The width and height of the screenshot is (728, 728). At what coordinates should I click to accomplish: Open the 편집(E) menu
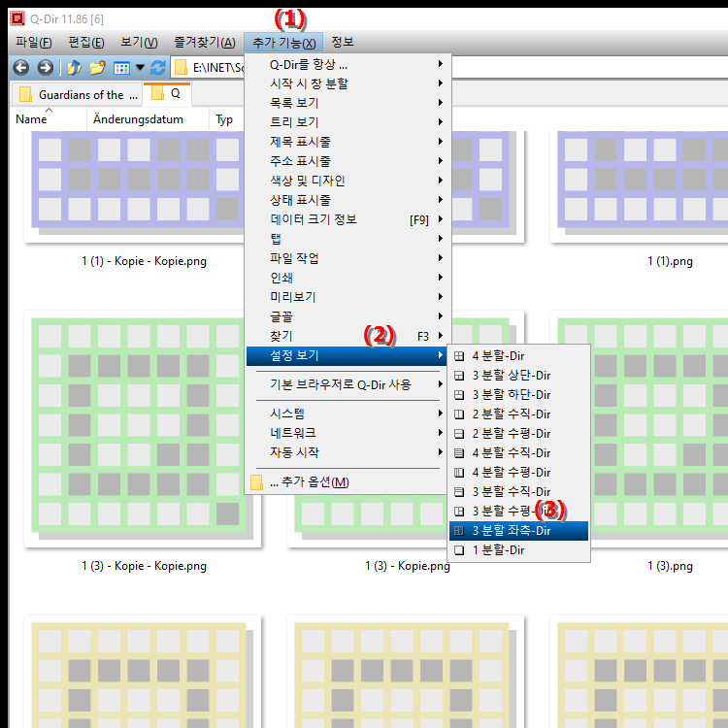click(x=86, y=43)
